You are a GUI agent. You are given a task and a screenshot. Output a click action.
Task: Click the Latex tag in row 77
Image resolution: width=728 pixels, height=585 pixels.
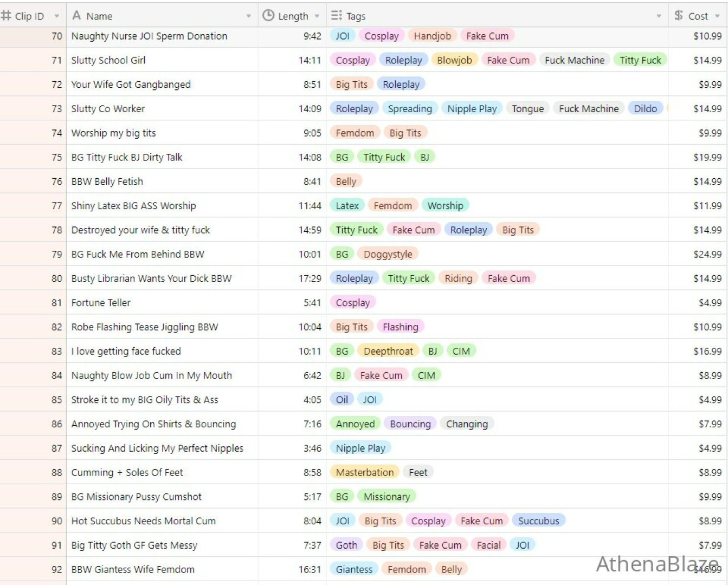(x=347, y=206)
